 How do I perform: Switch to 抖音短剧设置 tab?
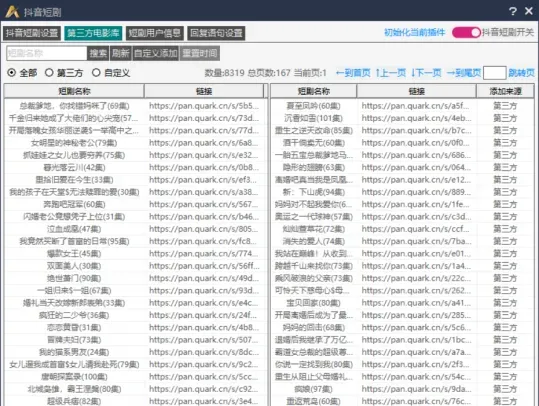tap(32, 33)
